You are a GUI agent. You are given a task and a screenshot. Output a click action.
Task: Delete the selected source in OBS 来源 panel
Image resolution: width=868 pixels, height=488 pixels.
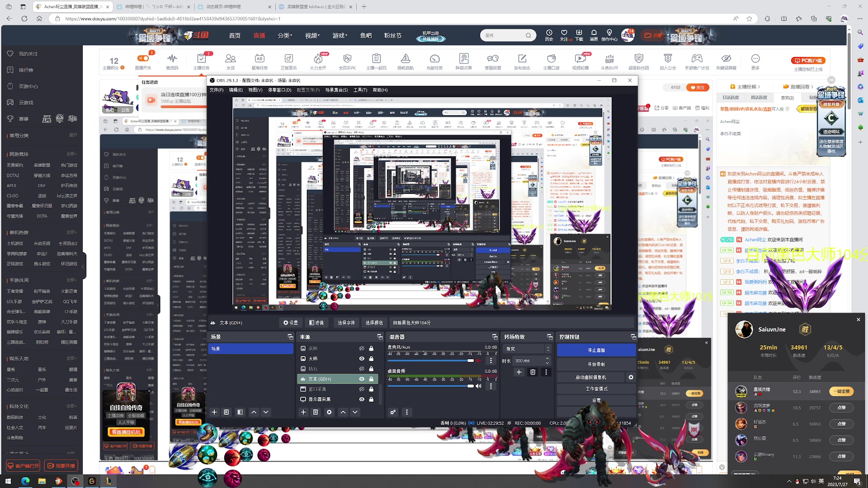click(x=316, y=412)
